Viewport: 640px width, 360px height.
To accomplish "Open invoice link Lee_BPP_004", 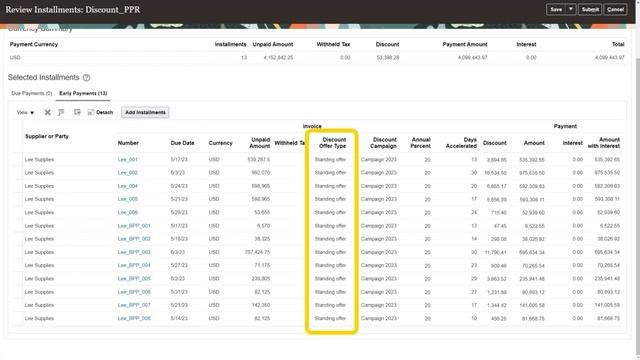I will (x=134, y=265).
